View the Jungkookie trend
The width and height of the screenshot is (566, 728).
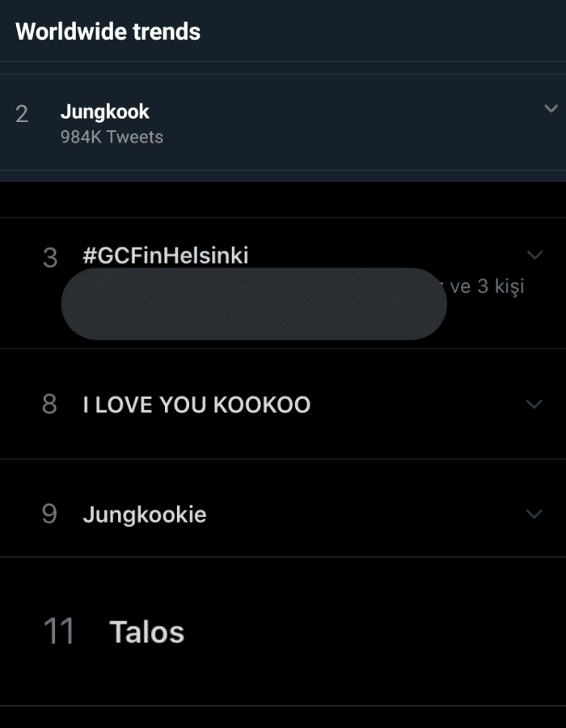[145, 514]
